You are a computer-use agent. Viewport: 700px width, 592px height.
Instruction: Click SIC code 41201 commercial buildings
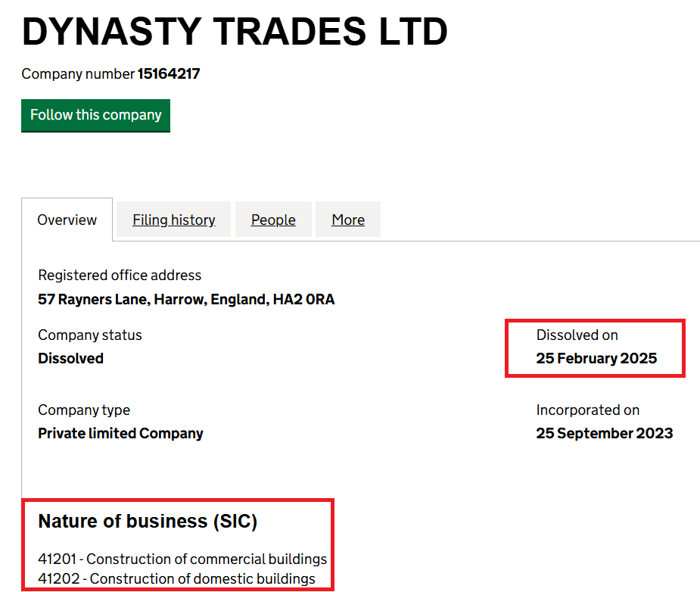[x=182, y=559]
